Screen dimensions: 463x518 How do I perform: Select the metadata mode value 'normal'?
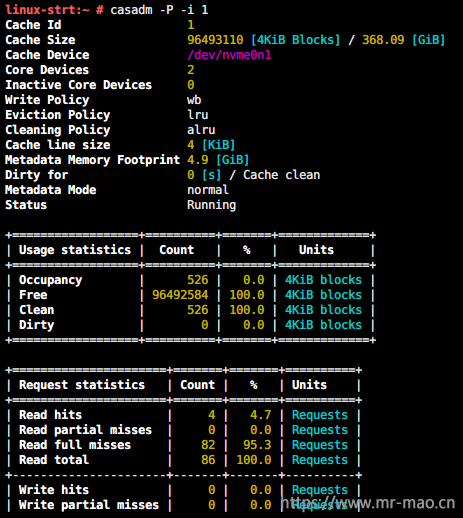(208, 190)
